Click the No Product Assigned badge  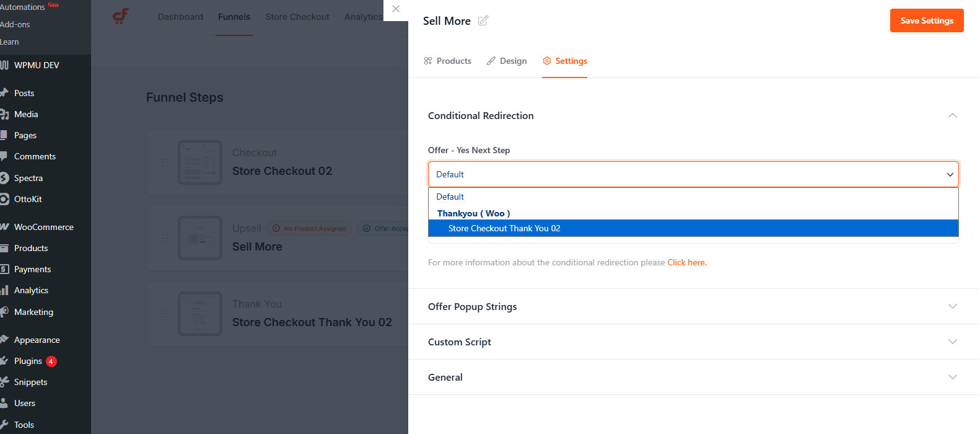[x=309, y=228]
